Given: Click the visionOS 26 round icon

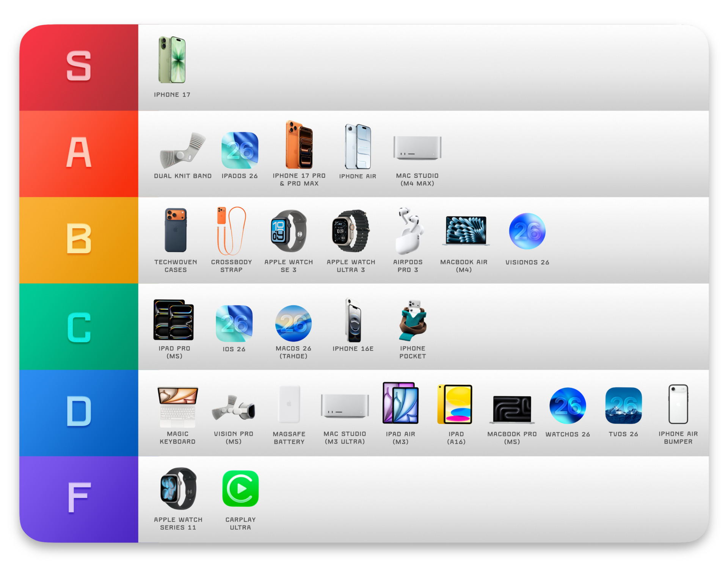Looking at the screenshot, I should pyautogui.click(x=527, y=231).
